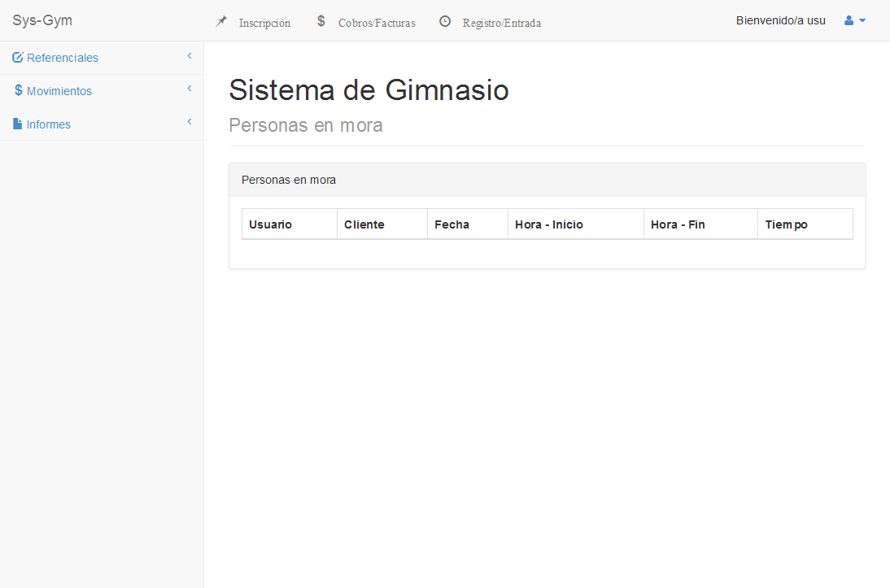890x588 pixels.
Task: Select the Informes sidebar link
Action: pos(49,124)
